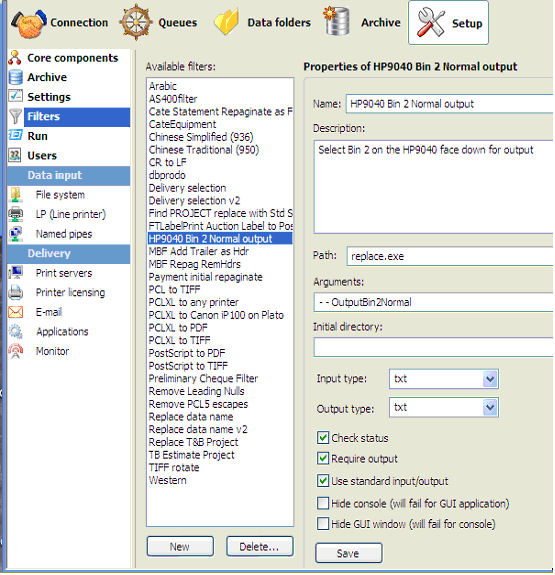The image size is (555, 575).
Task: Click the Delete... button
Action: (x=260, y=546)
